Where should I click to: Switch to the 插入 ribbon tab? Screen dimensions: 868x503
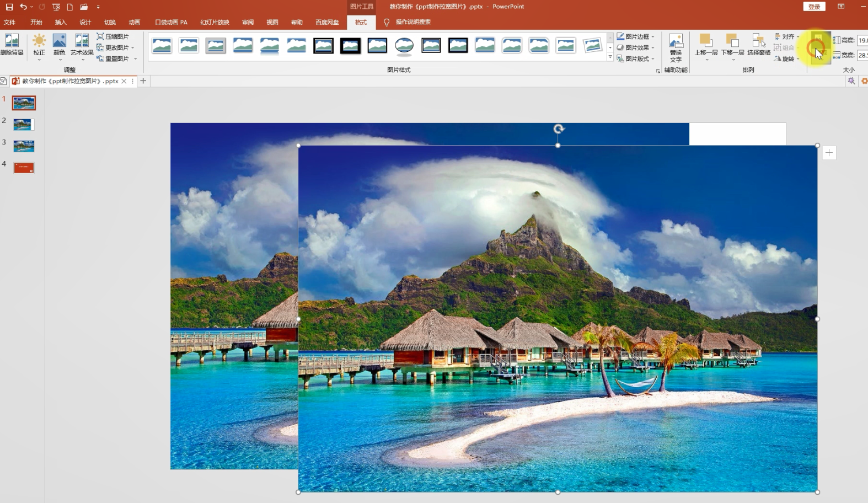pos(61,22)
